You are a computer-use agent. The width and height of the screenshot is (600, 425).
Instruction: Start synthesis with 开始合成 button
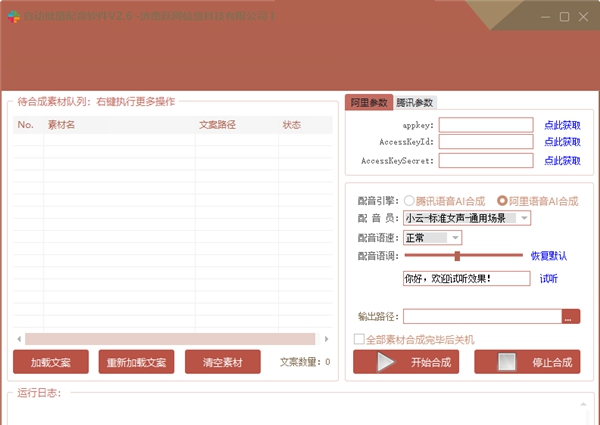pos(406,362)
